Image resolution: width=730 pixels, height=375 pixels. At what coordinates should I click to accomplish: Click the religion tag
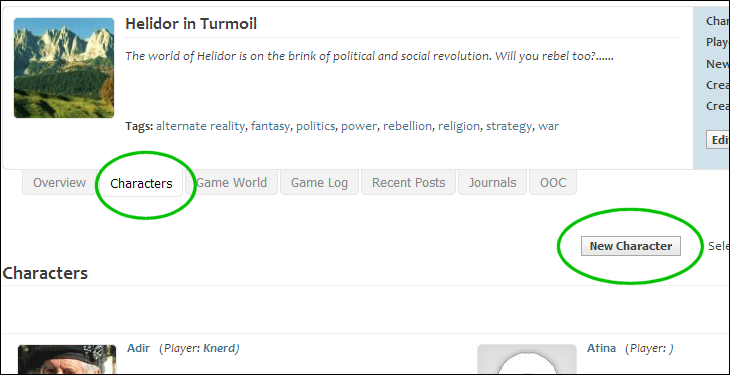pyautogui.click(x=459, y=126)
